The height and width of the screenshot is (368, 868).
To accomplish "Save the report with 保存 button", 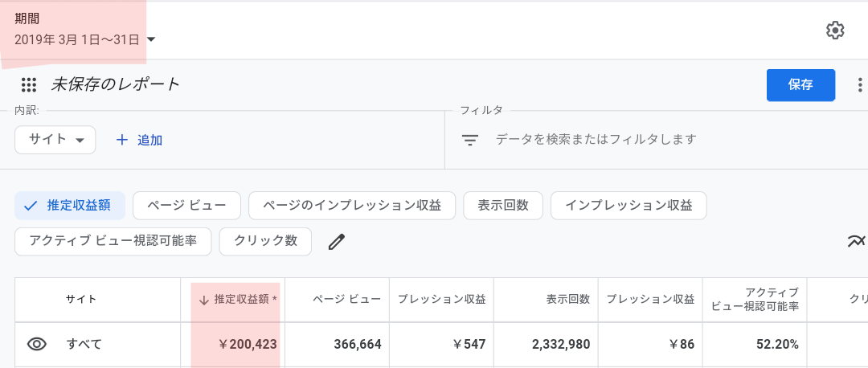I will [x=800, y=85].
